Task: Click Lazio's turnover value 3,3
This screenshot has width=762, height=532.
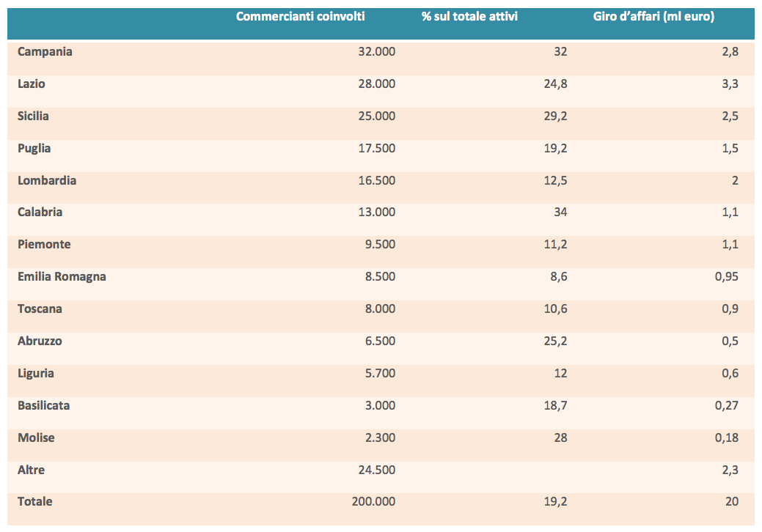Action: [729, 84]
